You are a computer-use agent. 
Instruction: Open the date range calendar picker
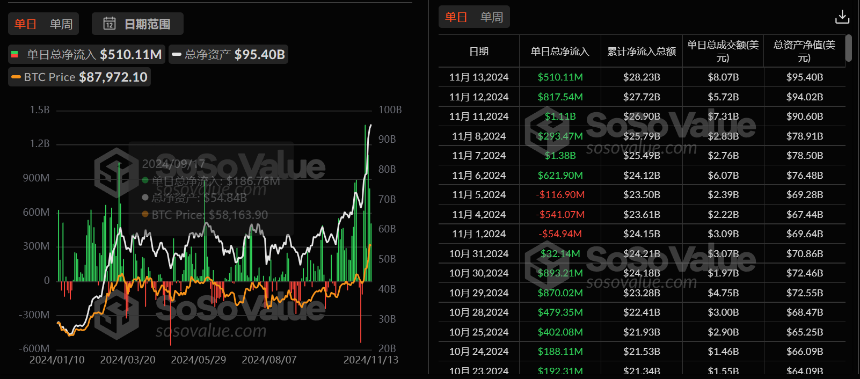[x=137, y=24]
